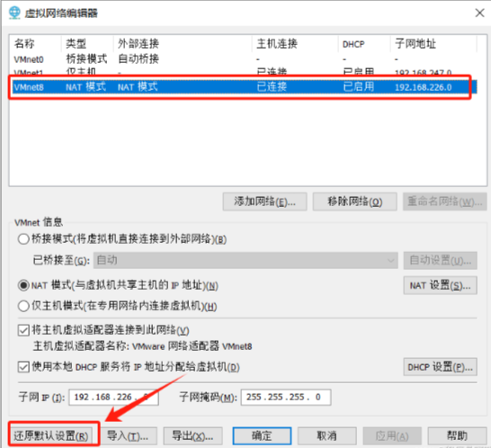
Task: Select the VMnet0 network row
Action: click(245, 58)
